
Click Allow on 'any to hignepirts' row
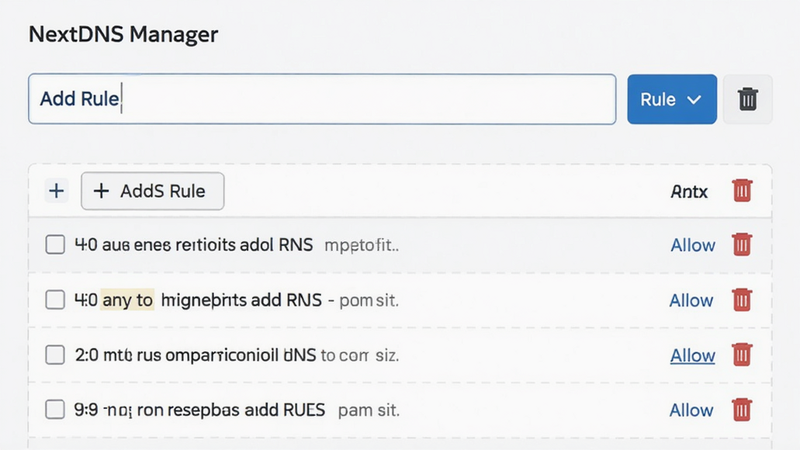pyautogui.click(x=691, y=301)
